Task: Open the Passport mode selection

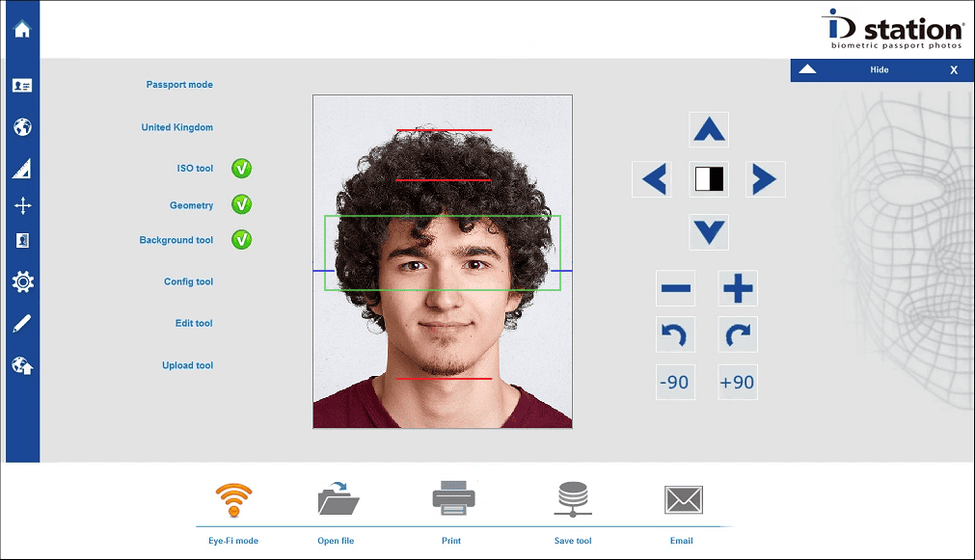Action: click(x=179, y=85)
